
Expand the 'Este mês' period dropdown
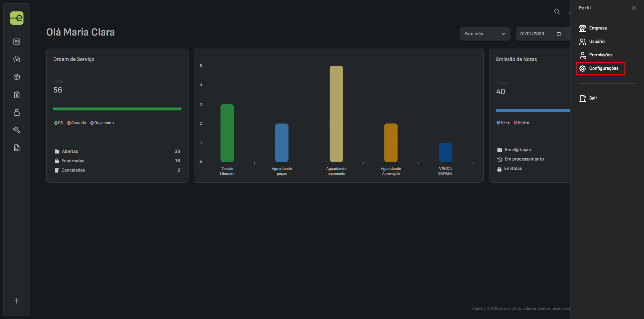pos(485,34)
